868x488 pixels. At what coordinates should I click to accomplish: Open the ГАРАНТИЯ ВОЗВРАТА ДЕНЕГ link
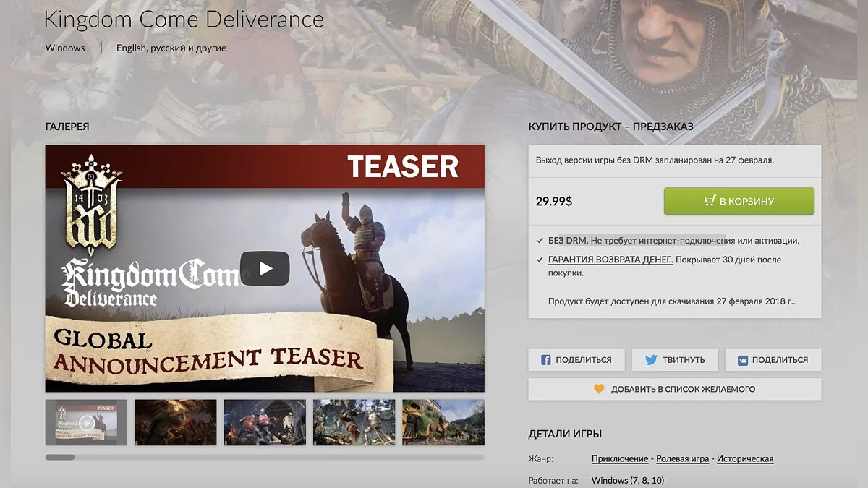pyautogui.click(x=610, y=260)
